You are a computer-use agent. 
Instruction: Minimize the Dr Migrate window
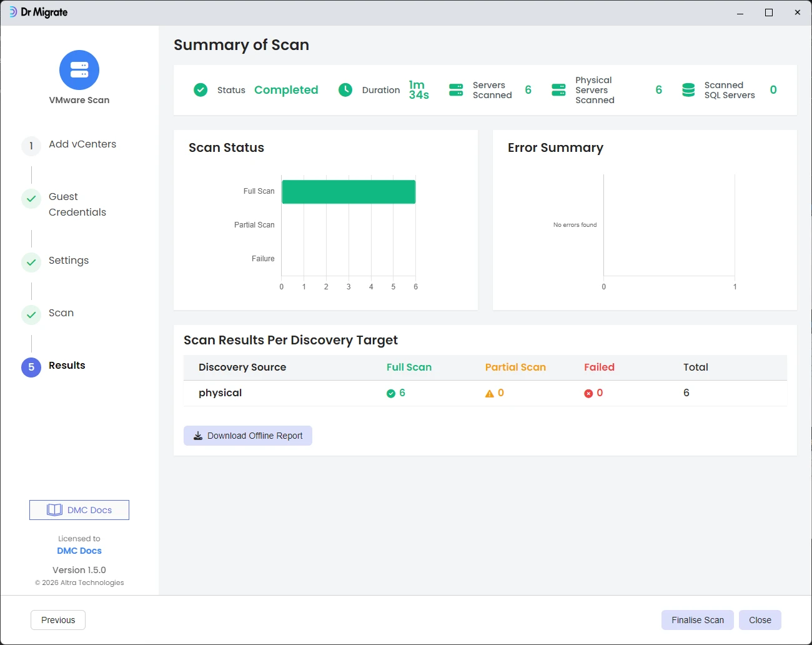[740, 12]
